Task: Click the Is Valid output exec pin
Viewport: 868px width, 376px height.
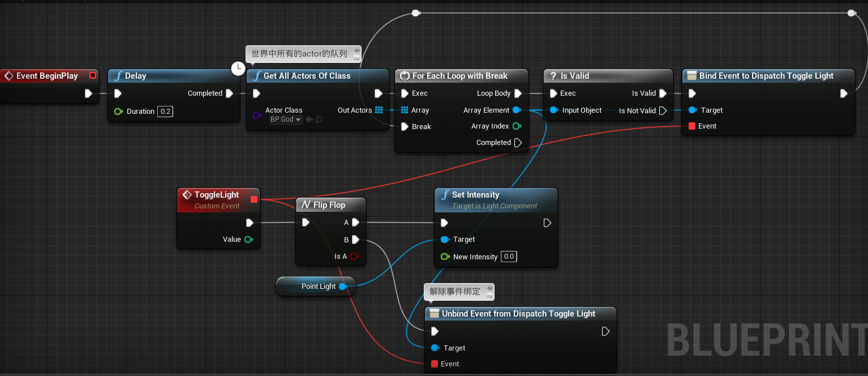Action: 663,93
